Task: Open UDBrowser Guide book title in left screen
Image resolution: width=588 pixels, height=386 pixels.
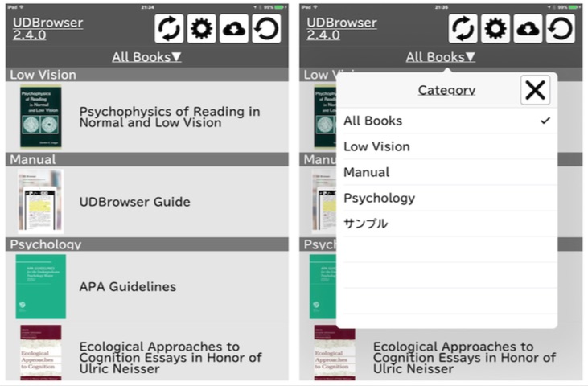Action: point(134,202)
